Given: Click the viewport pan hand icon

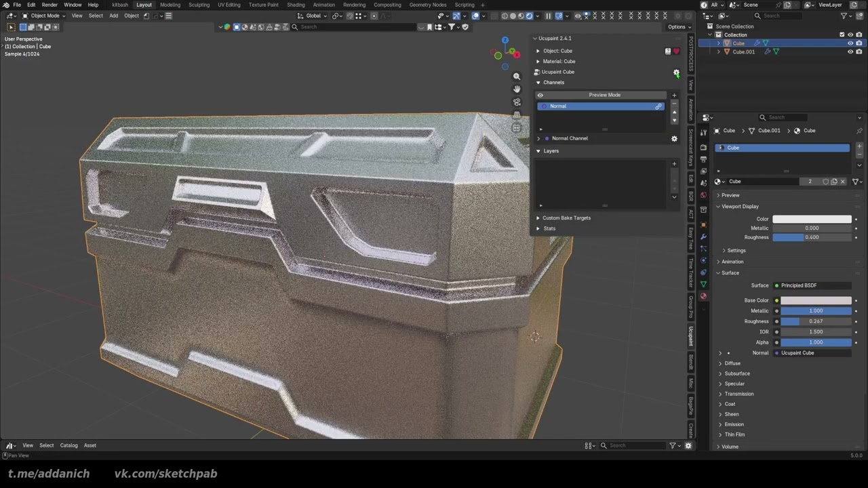Looking at the screenshot, I should pyautogui.click(x=517, y=89).
